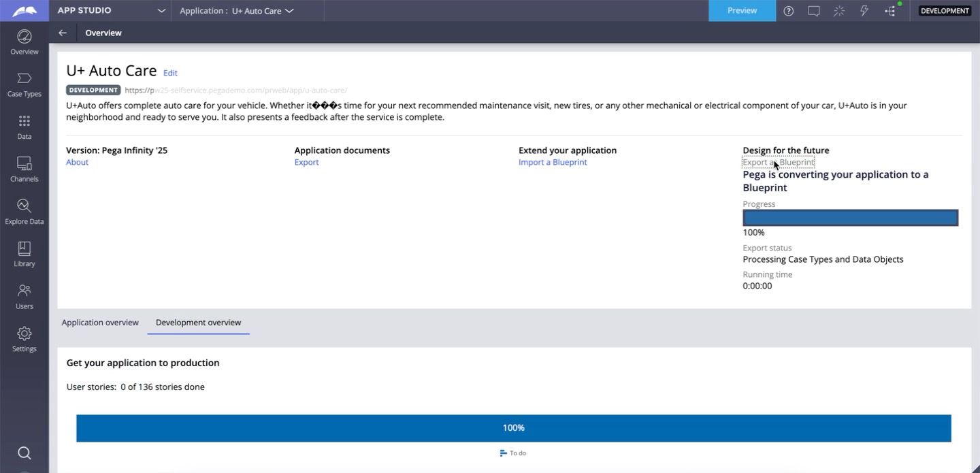The image size is (980, 473).
Task: Open the branch/deployment icon with green dot
Action: 891,11
